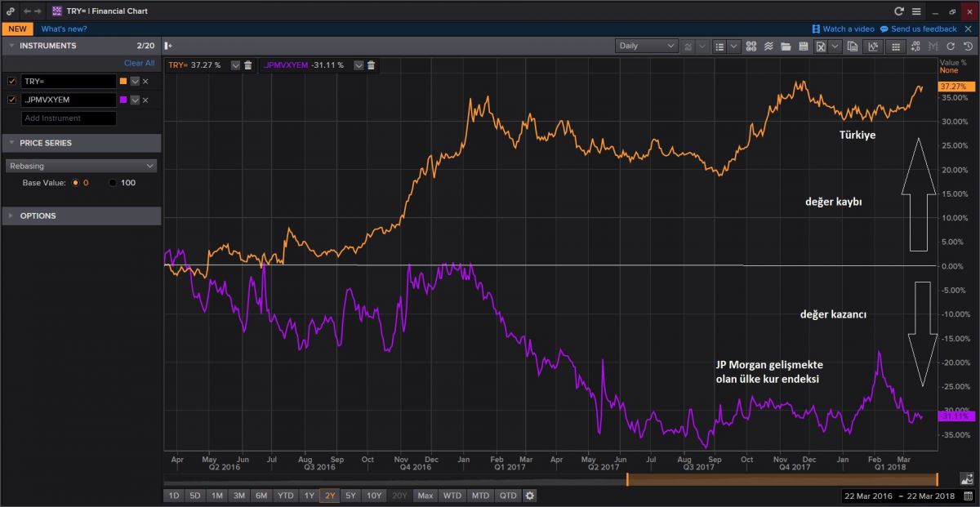Select the Max time range
The image size is (980, 507).
(x=425, y=495)
